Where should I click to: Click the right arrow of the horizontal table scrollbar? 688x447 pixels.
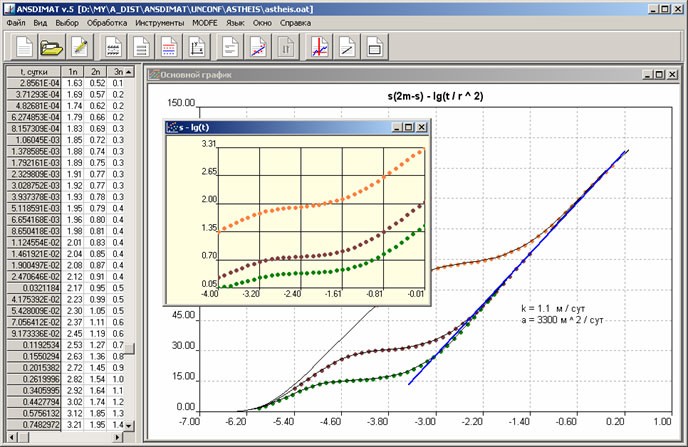(117, 437)
